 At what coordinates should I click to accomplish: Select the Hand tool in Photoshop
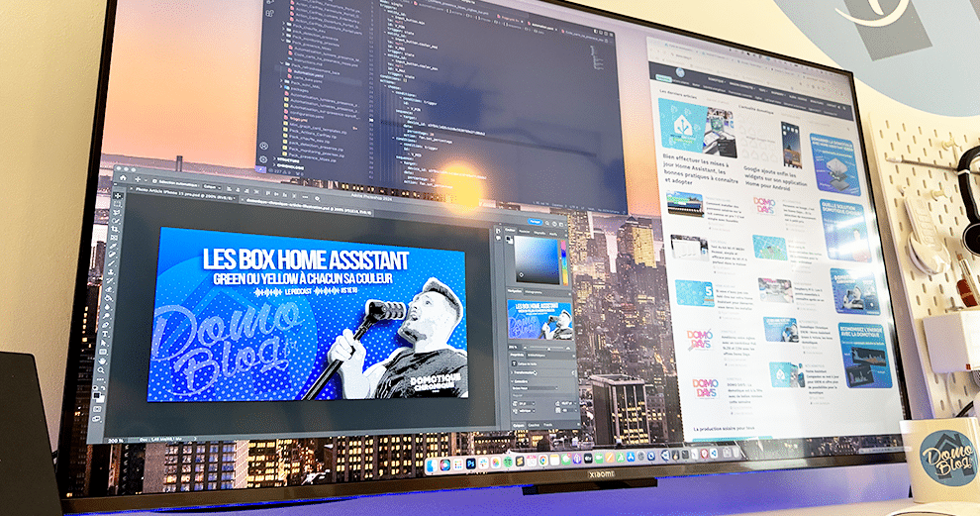point(103,361)
